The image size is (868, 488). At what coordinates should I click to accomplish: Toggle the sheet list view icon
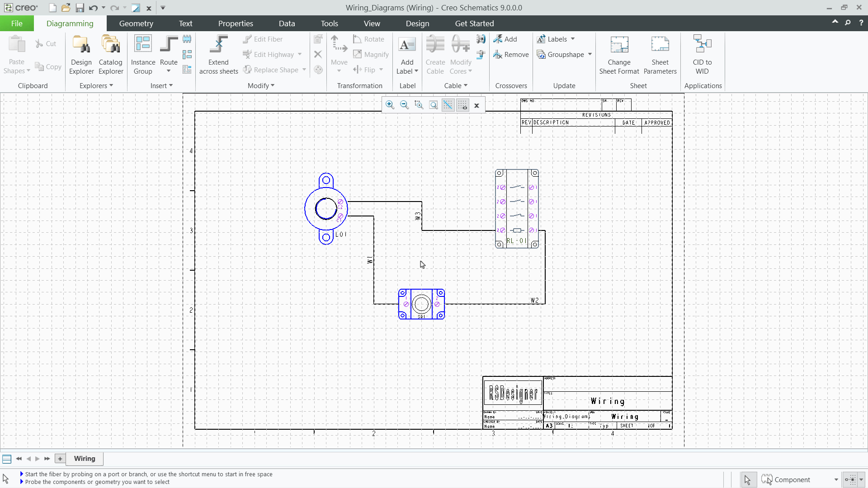point(7,459)
